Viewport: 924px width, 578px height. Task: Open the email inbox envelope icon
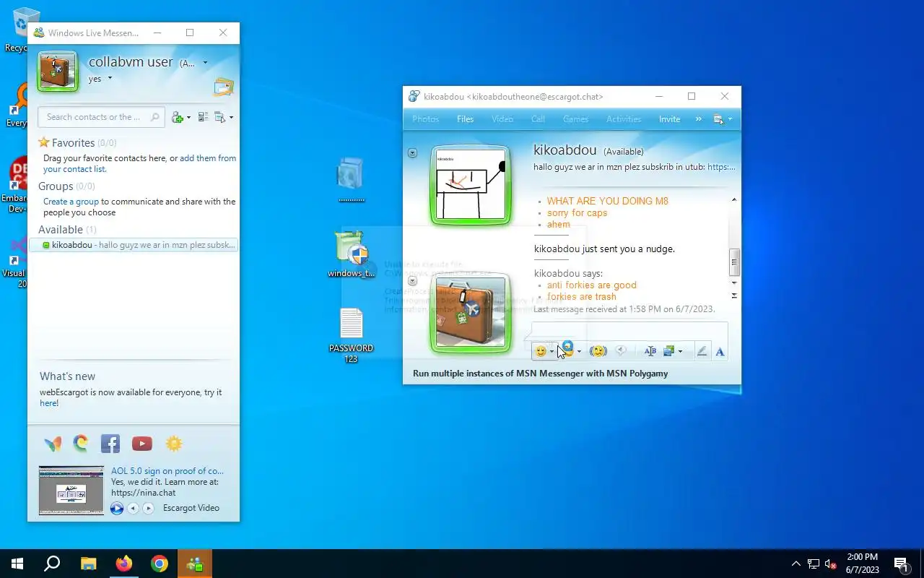pyautogui.click(x=223, y=87)
